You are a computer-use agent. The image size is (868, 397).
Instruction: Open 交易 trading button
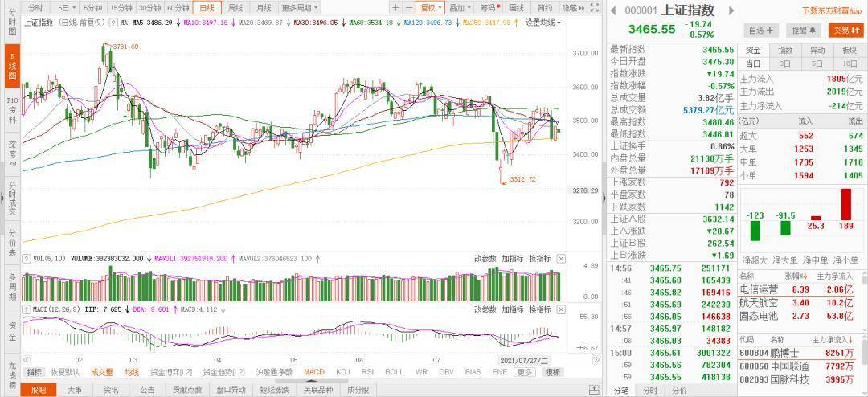point(846,31)
